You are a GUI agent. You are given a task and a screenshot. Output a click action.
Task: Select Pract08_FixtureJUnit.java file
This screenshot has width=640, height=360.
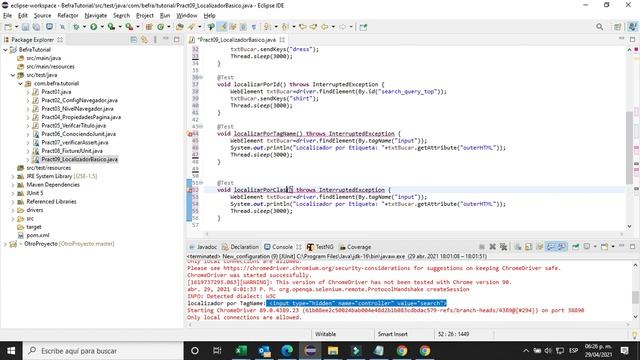[x=72, y=151]
